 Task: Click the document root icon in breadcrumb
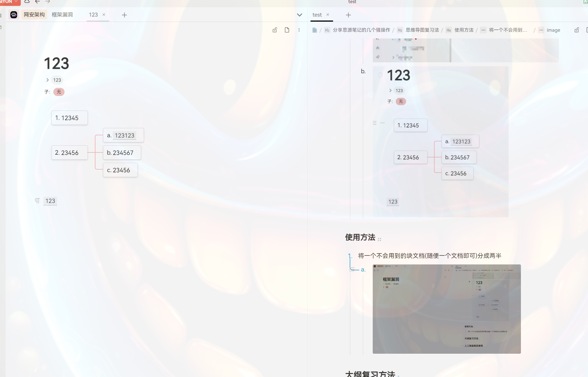(x=315, y=30)
